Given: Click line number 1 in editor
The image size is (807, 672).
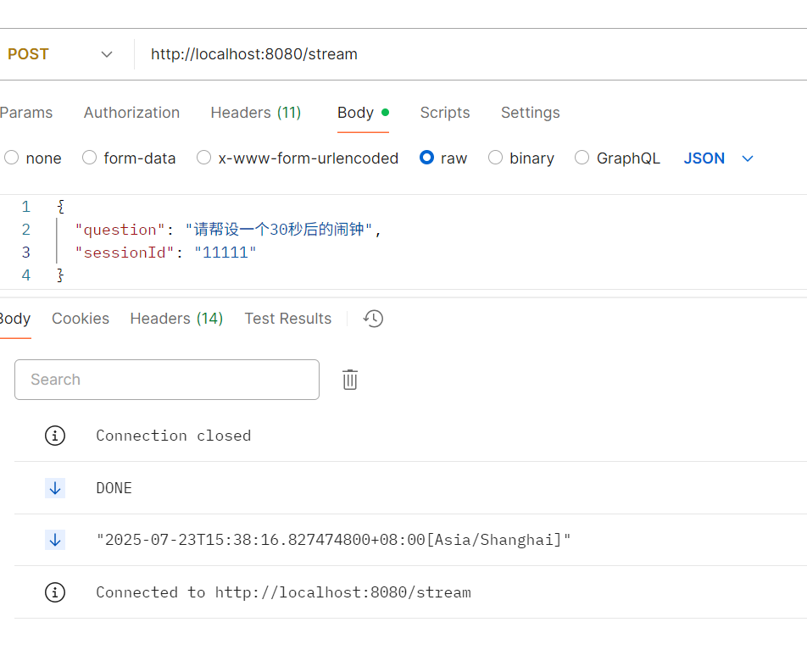Looking at the screenshot, I should click(x=25, y=207).
